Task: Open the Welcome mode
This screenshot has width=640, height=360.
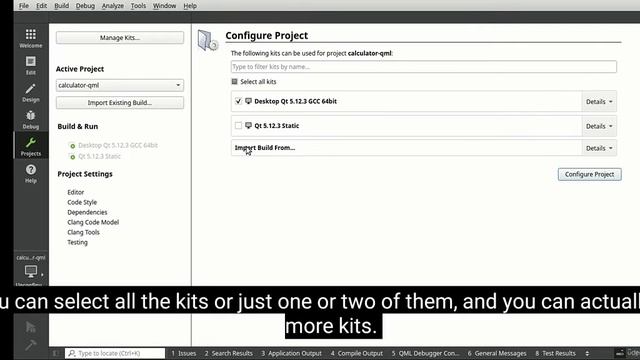Action: coord(31,38)
